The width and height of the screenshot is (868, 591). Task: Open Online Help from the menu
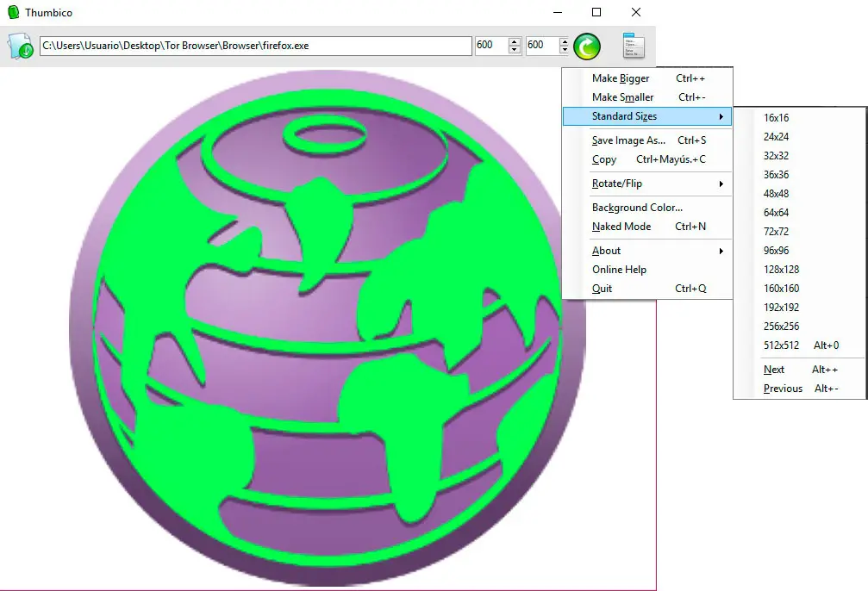point(647,270)
